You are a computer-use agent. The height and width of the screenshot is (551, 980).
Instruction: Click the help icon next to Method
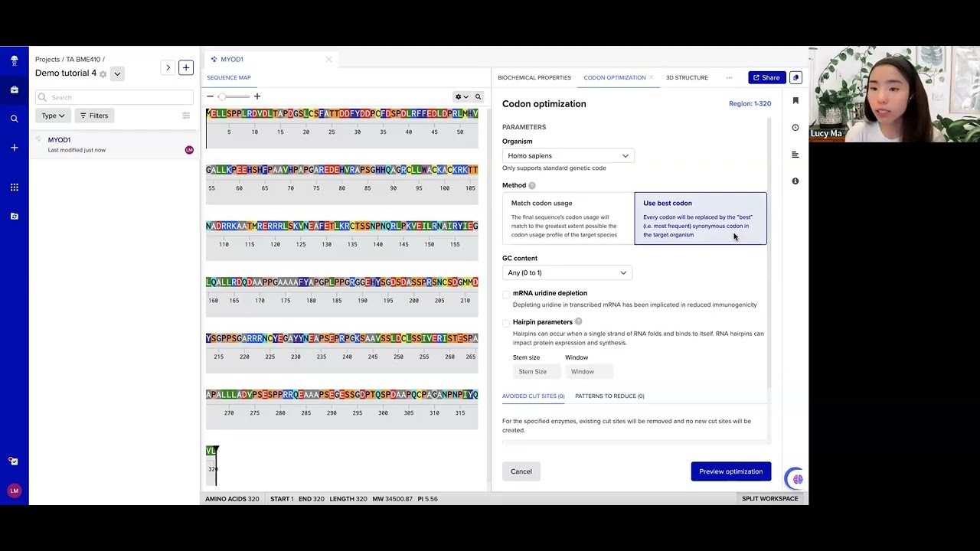[532, 185]
